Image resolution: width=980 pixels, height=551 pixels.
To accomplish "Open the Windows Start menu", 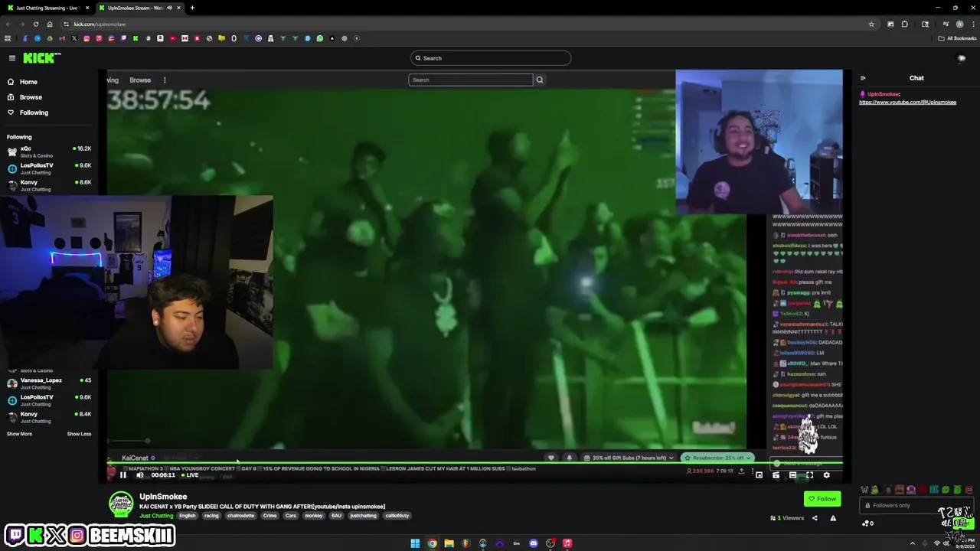I will coord(415,543).
